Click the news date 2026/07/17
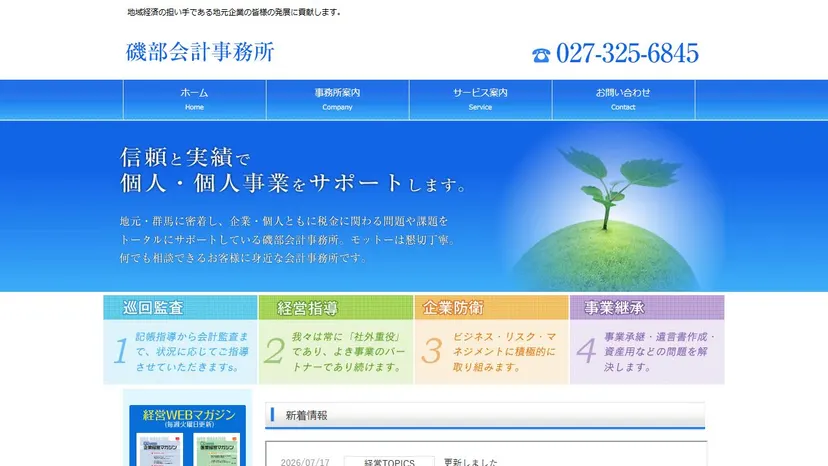 point(305,462)
